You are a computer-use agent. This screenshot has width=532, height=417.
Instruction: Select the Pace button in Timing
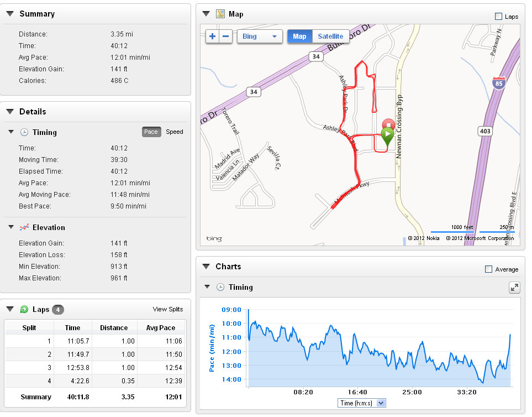click(x=151, y=132)
